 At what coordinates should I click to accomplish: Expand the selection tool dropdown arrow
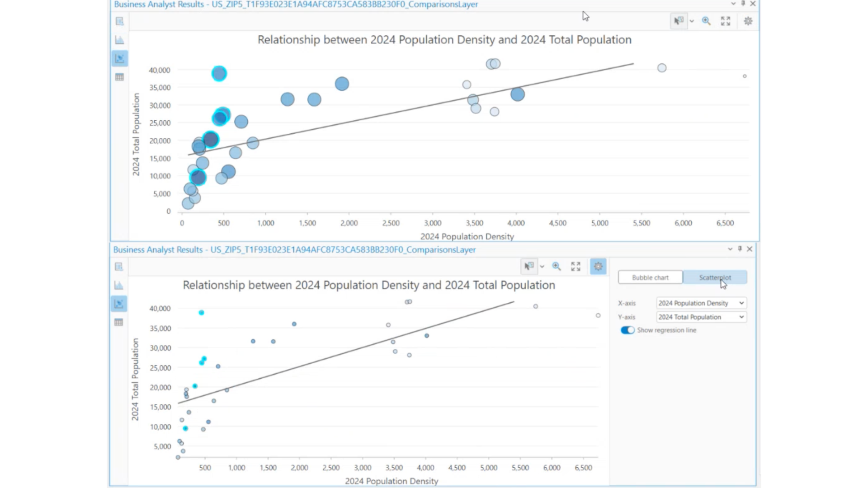(x=692, y=21)
